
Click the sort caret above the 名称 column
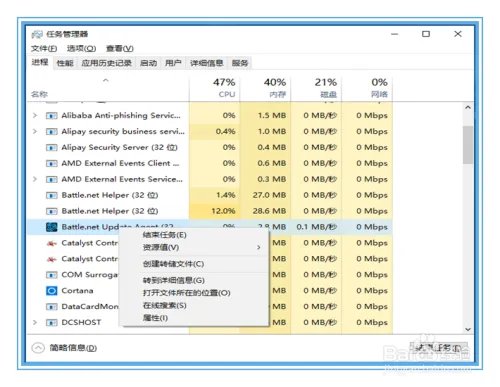pyautogui.click(x=106, y=80)
